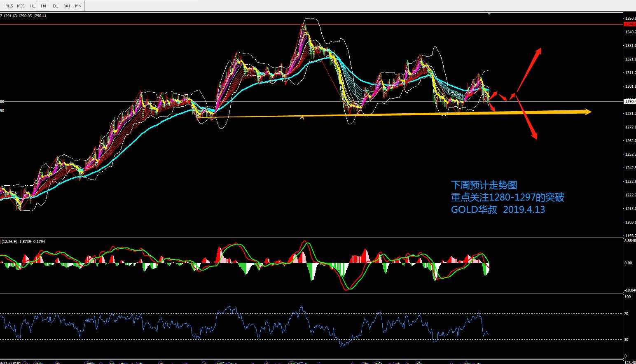
Task: Click the 1340.7 price scale label
Action: point(630,32)
